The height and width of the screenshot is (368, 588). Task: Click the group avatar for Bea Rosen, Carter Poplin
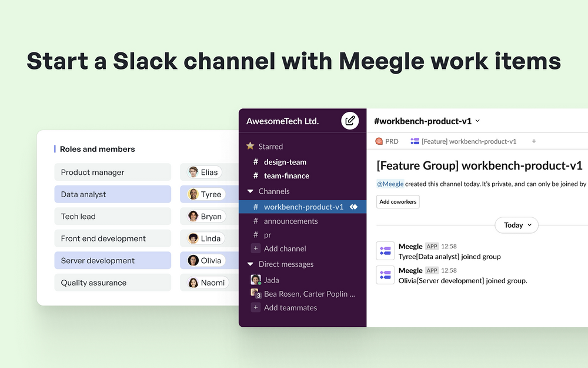[255, 294]
